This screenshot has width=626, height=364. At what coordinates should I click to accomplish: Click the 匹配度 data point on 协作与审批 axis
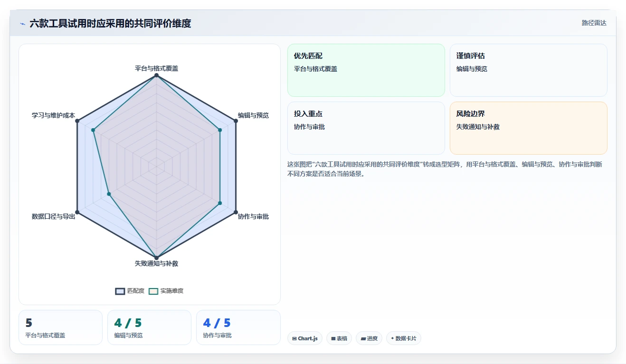coord(236,212)
